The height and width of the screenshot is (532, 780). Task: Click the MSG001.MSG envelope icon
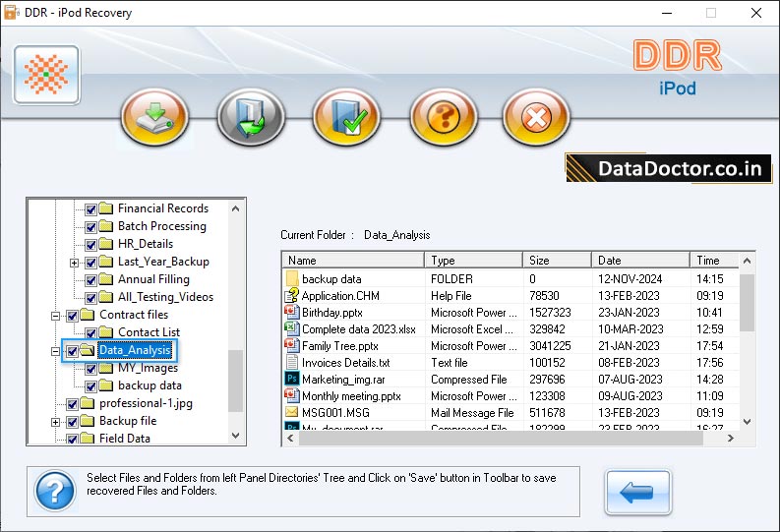[291, 412]
